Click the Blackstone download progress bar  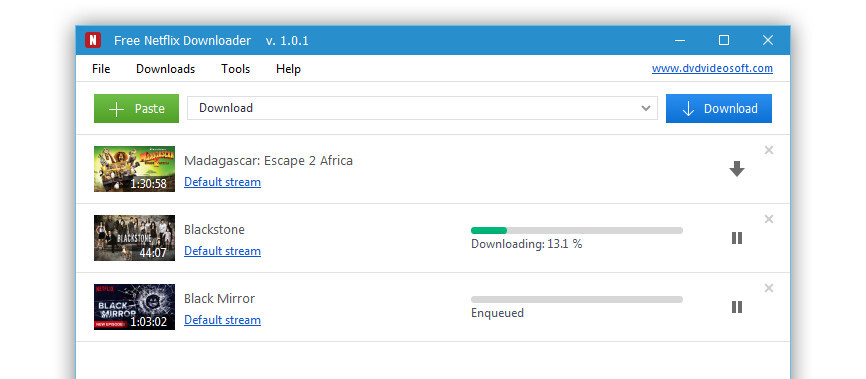577,230
